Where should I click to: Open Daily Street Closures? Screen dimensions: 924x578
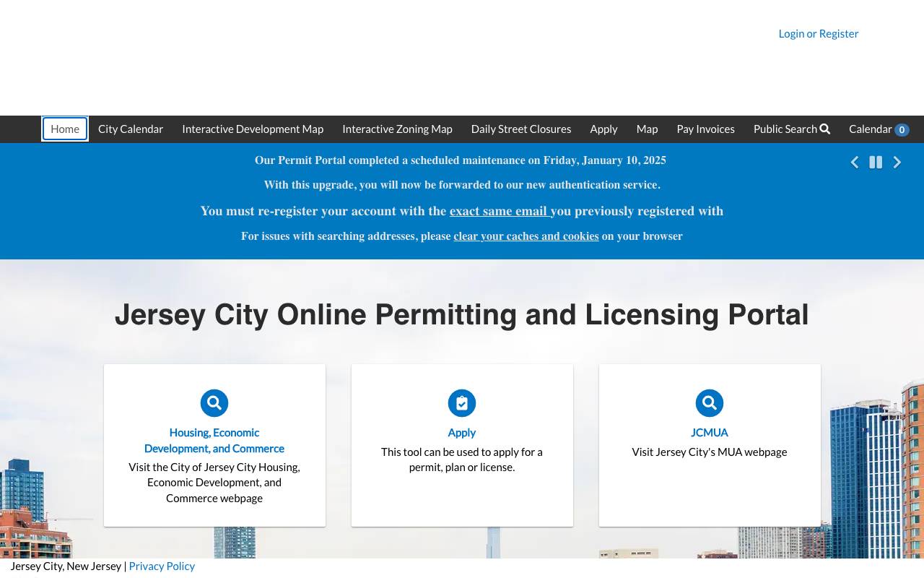[x=521, y=129]
